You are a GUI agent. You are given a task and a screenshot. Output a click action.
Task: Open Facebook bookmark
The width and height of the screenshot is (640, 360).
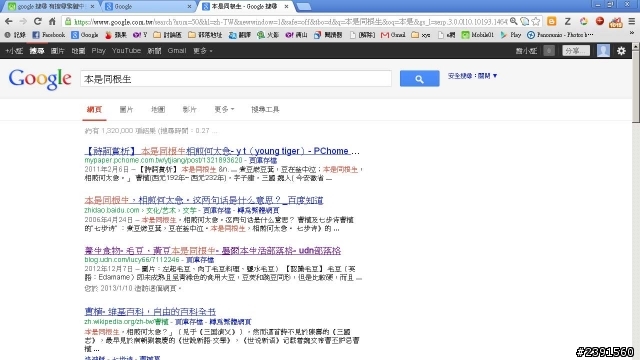pyautogui.click(x=49, y=35)
